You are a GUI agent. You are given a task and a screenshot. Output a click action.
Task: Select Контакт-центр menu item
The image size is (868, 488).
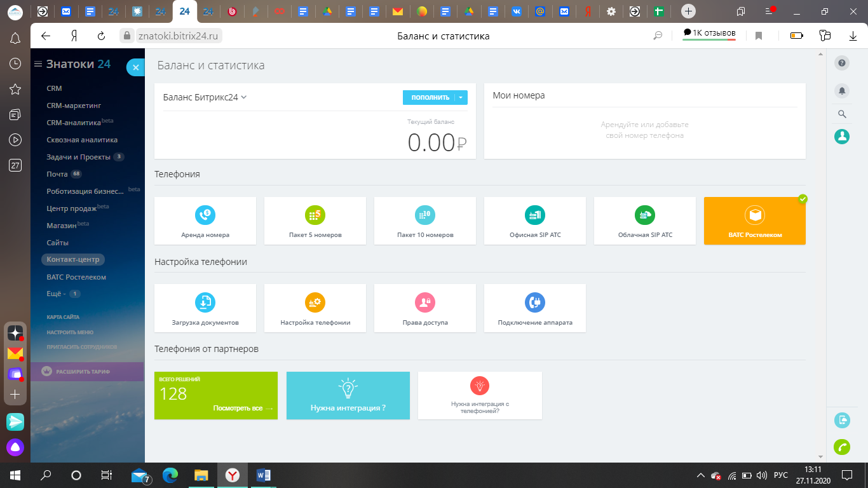(x=74, y=259)
